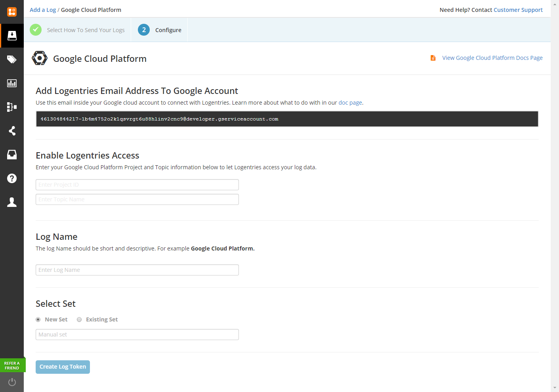This screenshot has height=392, width=559.
Task: Click the Log Name heading
Action: pos(57,237)
